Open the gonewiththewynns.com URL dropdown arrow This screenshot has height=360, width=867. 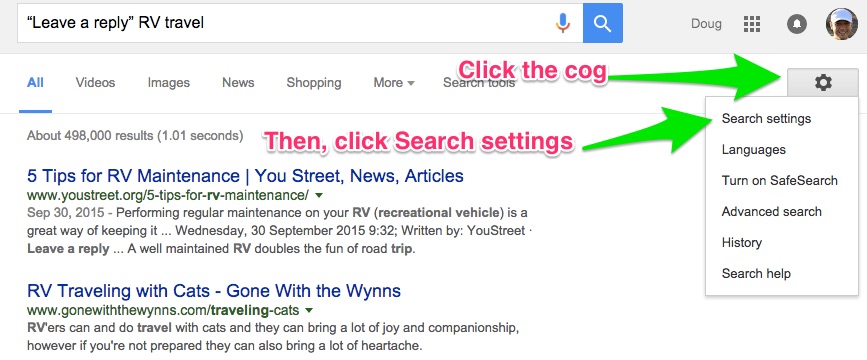click(309, 310)
